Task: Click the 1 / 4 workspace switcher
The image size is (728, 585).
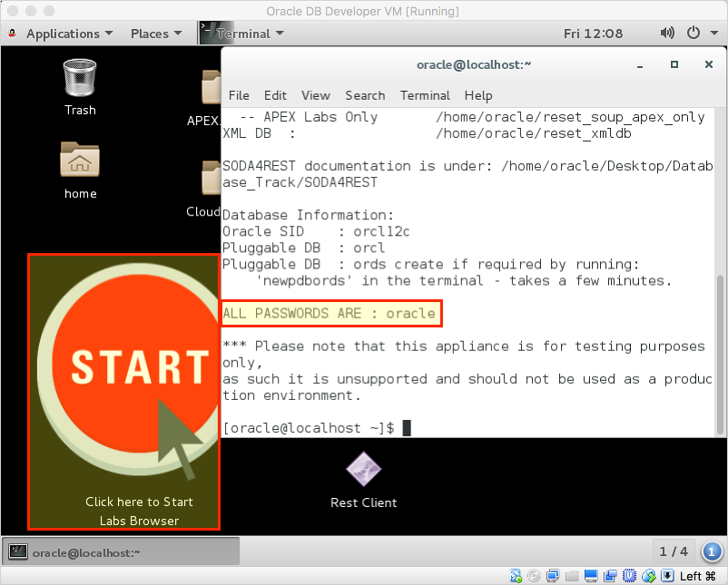Action: [x=674, y=551]
